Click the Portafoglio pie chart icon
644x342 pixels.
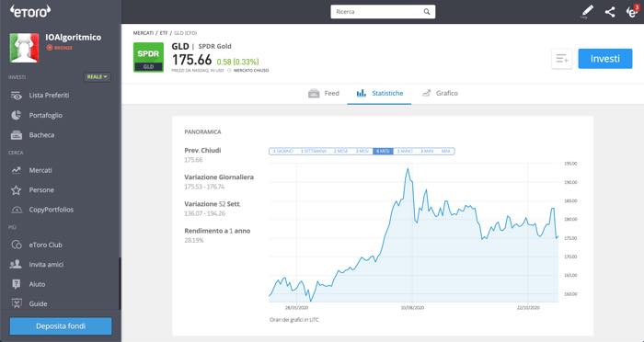click(16, 115)
